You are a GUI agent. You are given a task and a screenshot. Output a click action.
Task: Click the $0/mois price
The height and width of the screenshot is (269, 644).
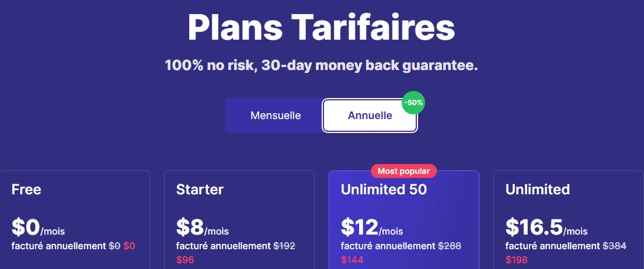[x=38, y=227]
